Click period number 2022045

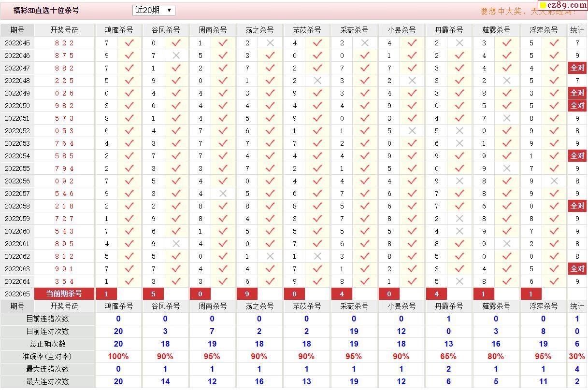tap(17, 43)
